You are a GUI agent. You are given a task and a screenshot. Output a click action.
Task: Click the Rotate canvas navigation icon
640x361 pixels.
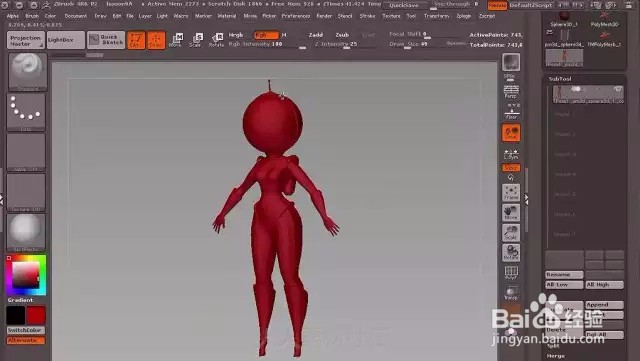click(x=511, y=252)
